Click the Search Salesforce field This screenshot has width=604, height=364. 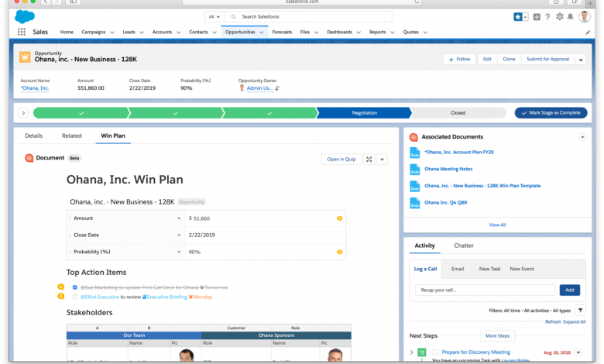pyautogui.click(x=308, y=17)
